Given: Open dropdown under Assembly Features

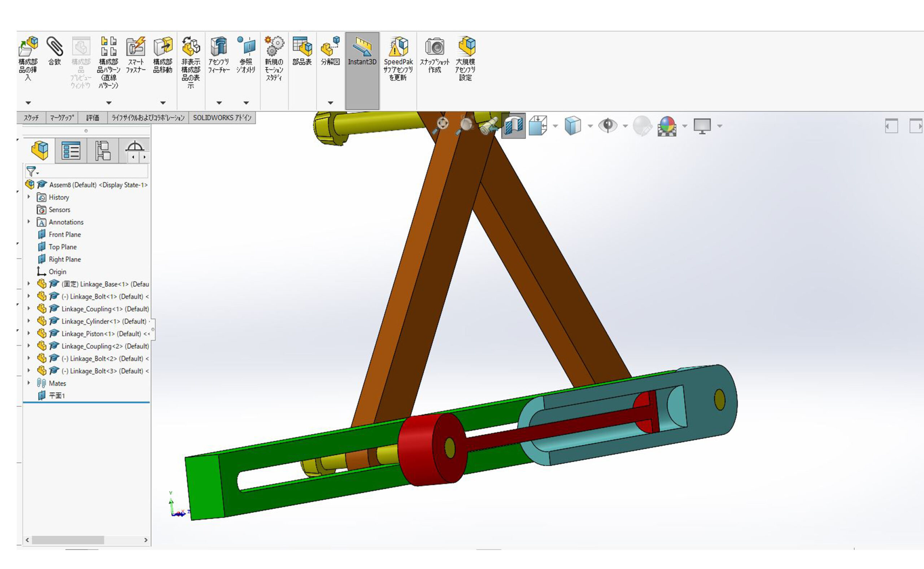Looking at the screenshot, I should pyautogui.click(x=219, y=103).
